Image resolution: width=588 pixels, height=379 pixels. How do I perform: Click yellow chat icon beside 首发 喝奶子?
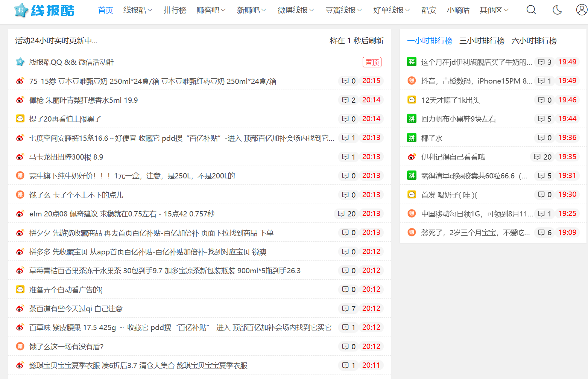pyautogui.click(x=412, y=195)
